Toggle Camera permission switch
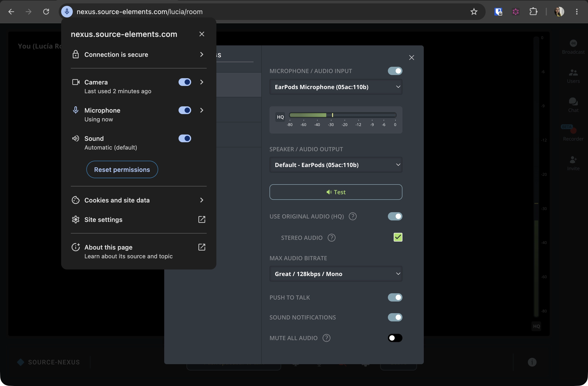This screenshot has height=386, width=588. [185, 82]
